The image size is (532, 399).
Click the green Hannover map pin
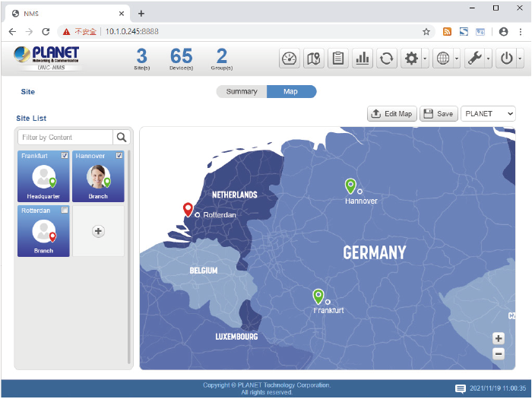tap(350, 185)
